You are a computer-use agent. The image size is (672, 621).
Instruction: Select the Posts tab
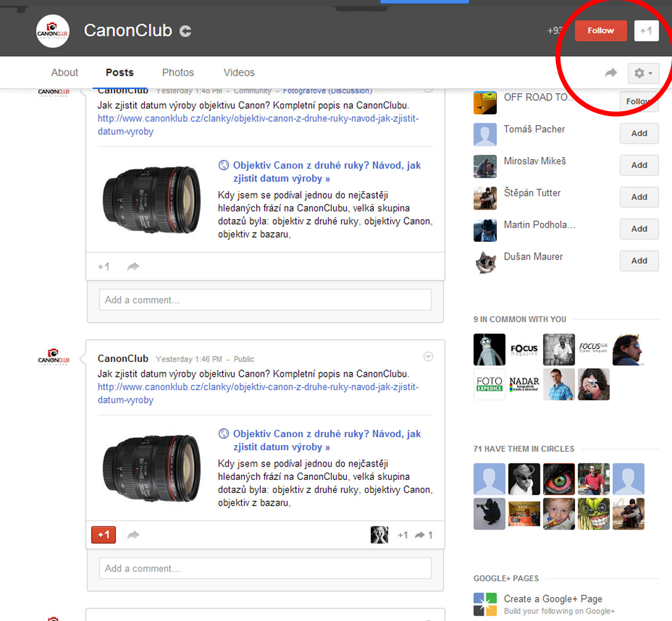tap(120, 73)
